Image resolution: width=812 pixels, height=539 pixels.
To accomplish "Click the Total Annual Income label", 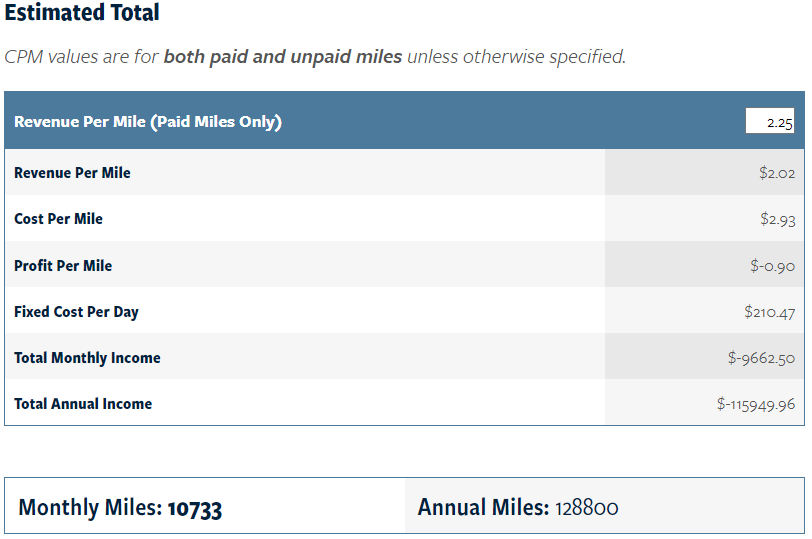I will [83, 404].
